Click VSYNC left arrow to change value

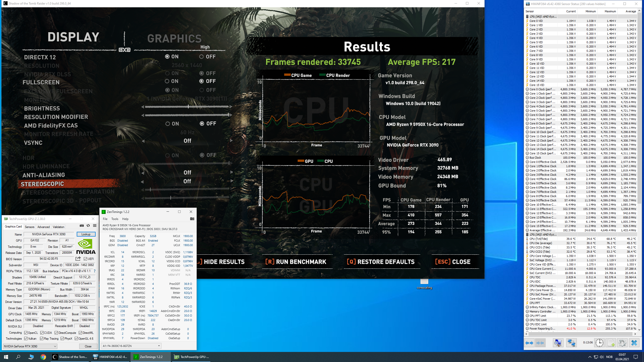click(143, 141)
